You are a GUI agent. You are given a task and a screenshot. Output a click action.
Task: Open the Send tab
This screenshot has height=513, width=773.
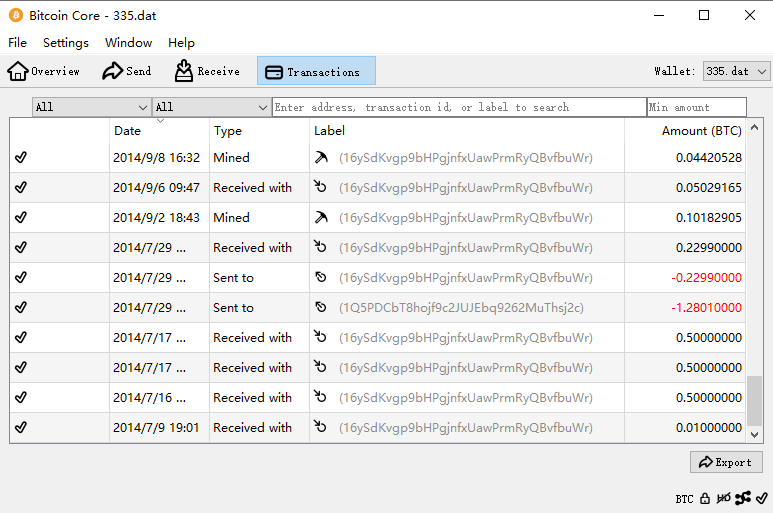[x=126, y=72]
